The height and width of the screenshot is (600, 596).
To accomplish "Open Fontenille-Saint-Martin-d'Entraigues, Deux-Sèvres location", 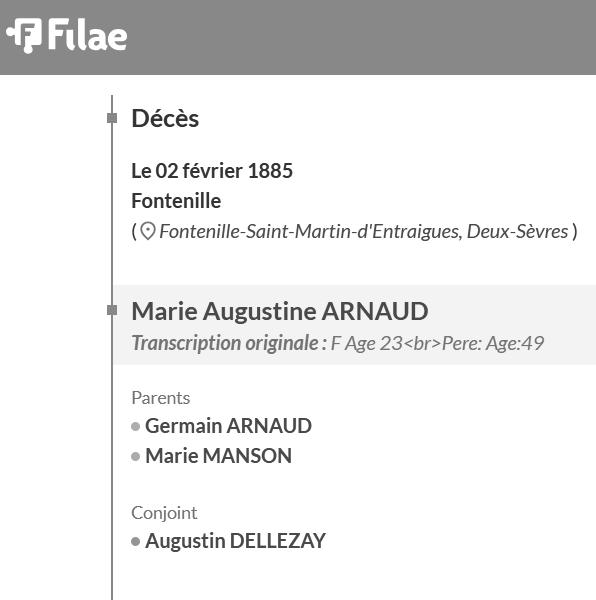I will (364, 232).
